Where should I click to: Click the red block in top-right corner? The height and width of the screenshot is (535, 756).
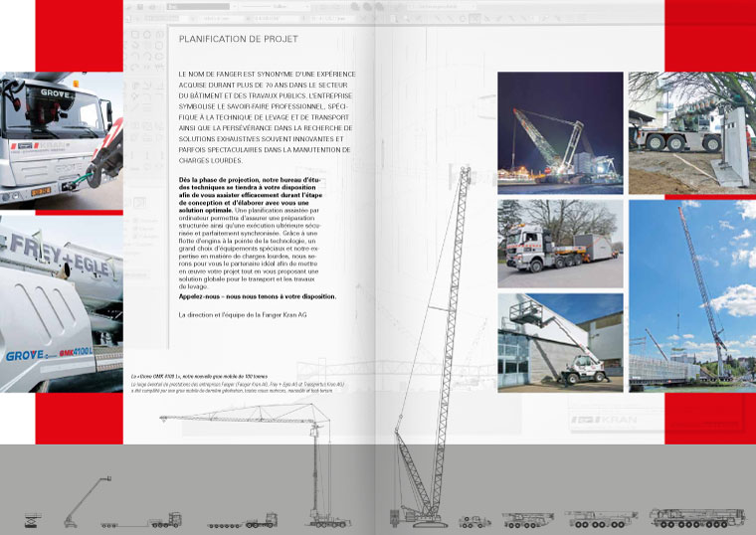coord(710,35)
